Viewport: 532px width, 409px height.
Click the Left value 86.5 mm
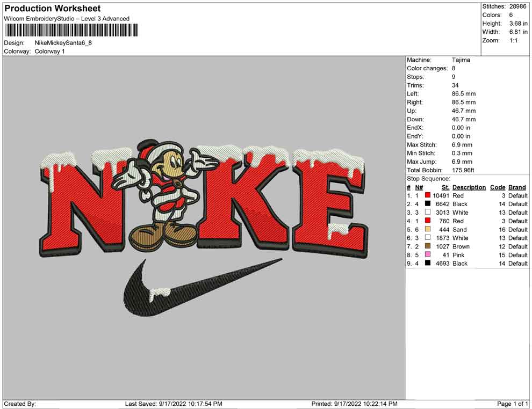(x=463, y=94)
